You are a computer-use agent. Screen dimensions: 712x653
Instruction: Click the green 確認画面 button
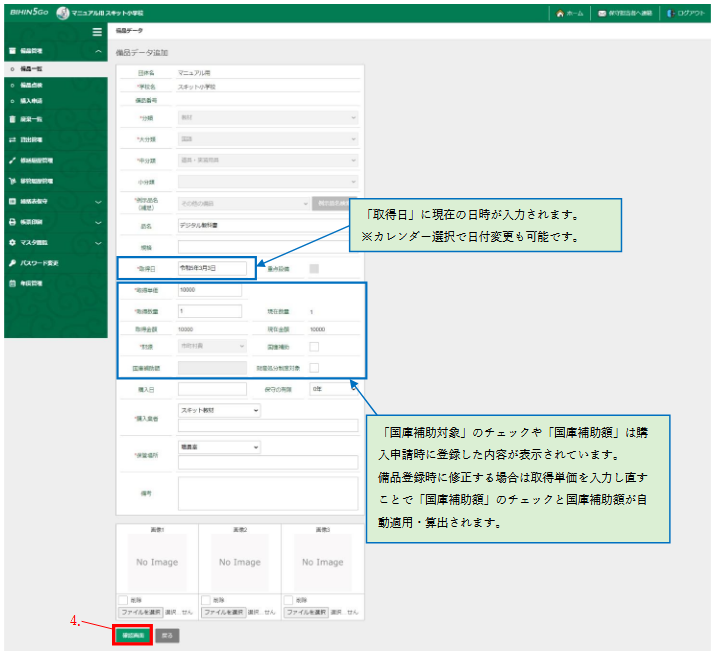pos(130,635)
